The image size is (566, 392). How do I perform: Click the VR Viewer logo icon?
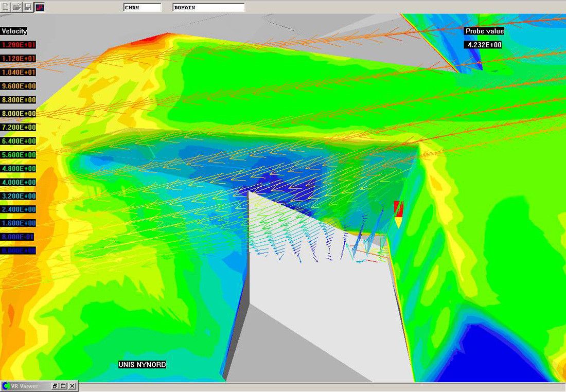tap(6, 386)
